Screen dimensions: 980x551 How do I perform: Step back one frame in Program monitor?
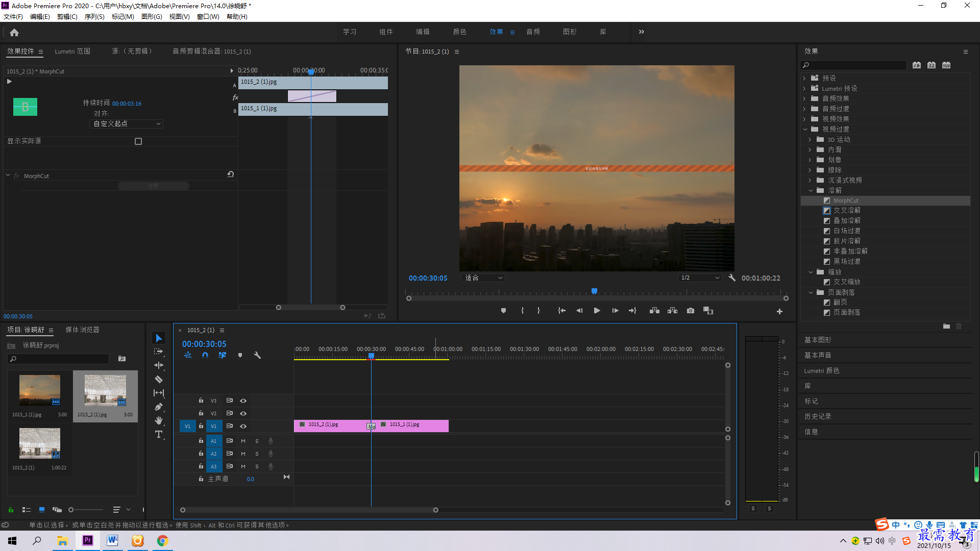[579, 311]
